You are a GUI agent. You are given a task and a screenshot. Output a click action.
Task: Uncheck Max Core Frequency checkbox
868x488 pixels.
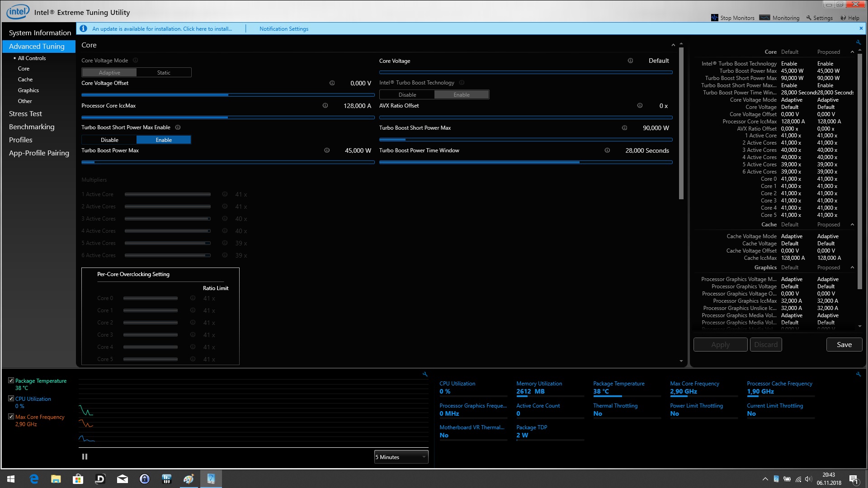[x=11, y=417]
